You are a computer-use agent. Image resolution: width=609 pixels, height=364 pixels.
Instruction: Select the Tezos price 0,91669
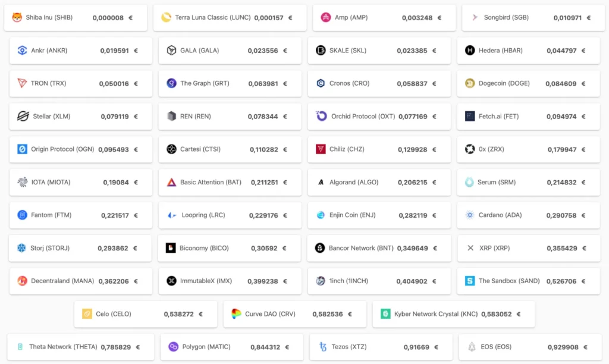pos(416,347)
